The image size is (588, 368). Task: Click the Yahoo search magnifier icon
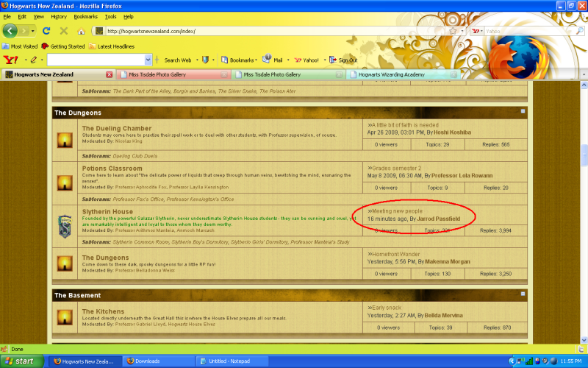[x=579, y=31]
